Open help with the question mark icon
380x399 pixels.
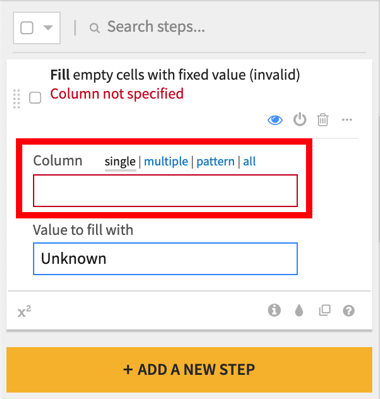(x=349, y=311)
